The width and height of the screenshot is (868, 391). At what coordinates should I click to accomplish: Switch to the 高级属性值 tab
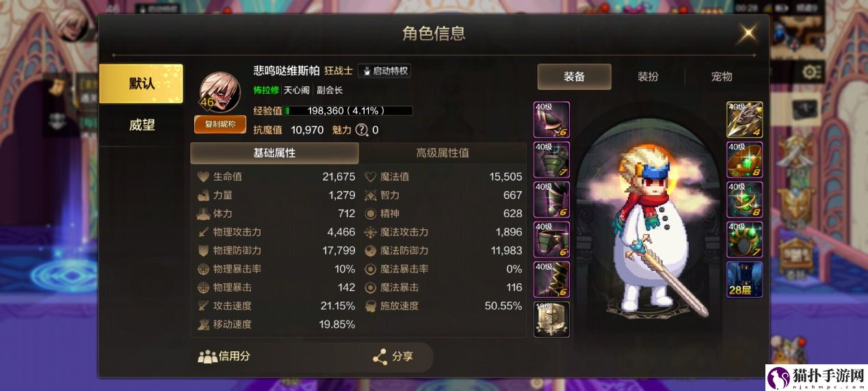click(443, 153)
